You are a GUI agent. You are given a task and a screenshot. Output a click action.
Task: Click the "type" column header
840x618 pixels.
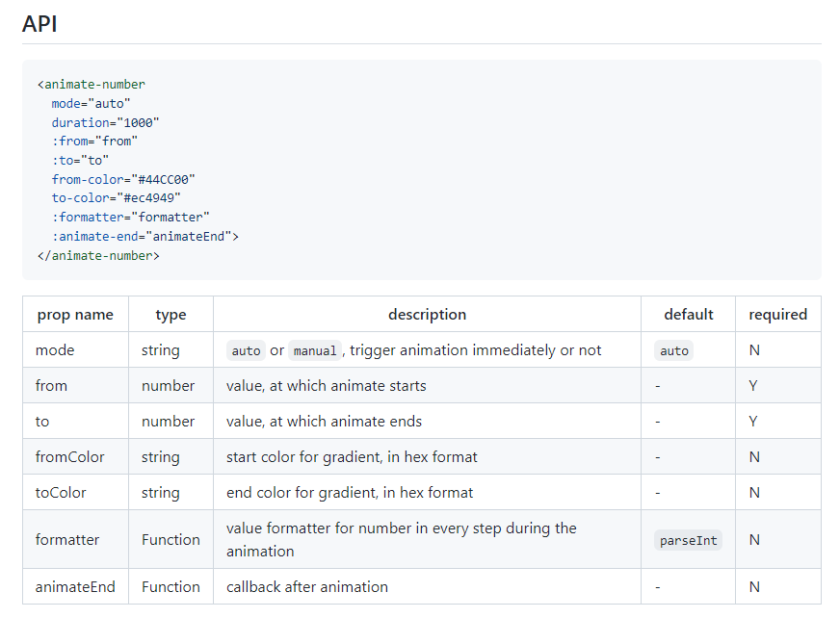(x=171, y=315)
